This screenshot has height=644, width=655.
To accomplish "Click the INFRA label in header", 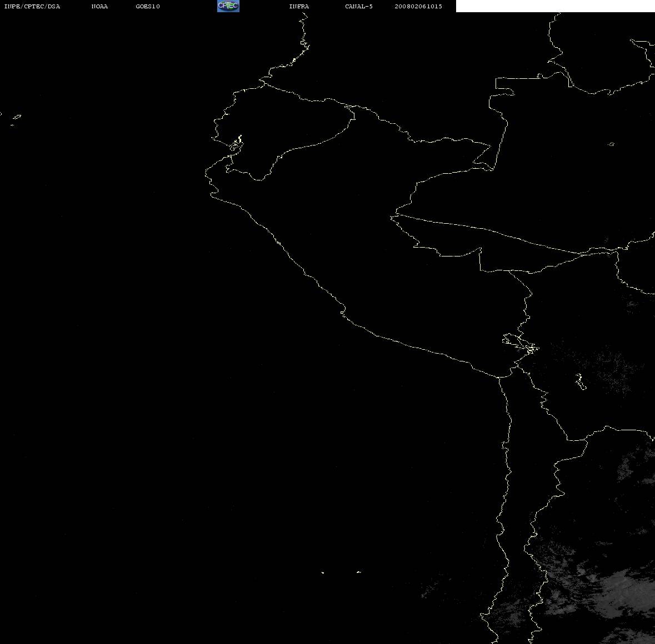I will [299, 6].
